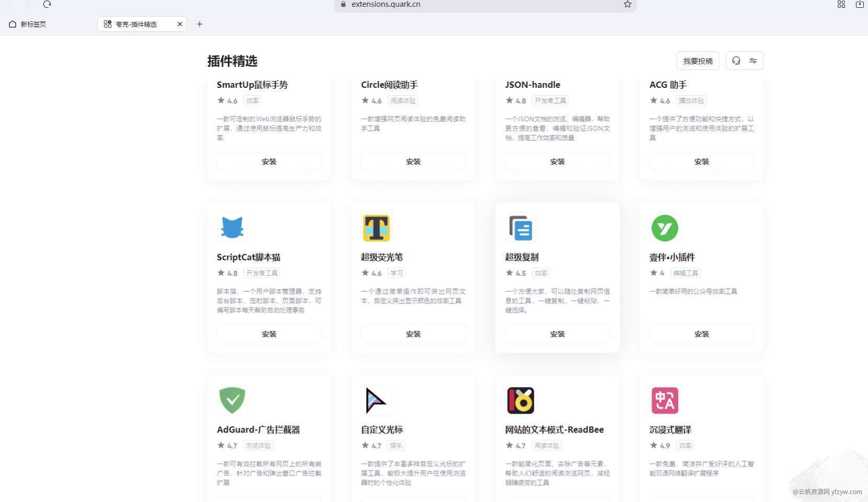Image resolution: width=868 pixels, height=502 pixels.
Task: Bookmark page with star icon
Action: point(627,4)
